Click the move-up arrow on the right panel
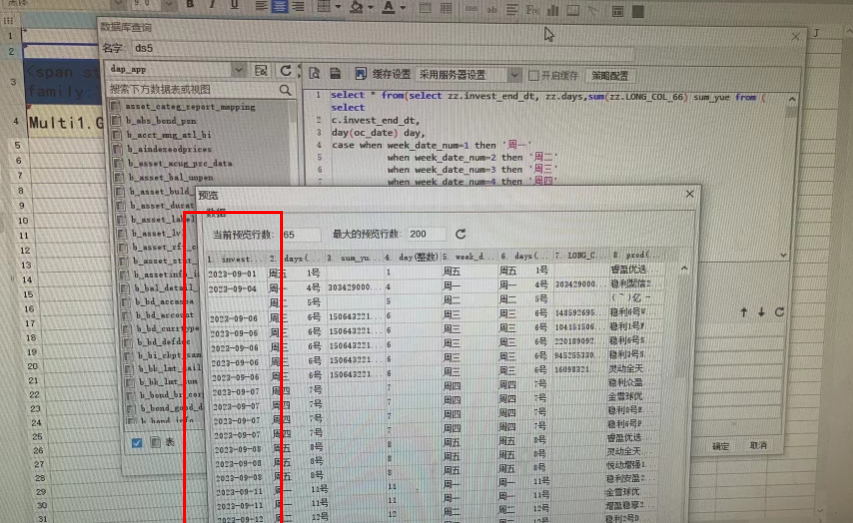 [x=742, y=312]
